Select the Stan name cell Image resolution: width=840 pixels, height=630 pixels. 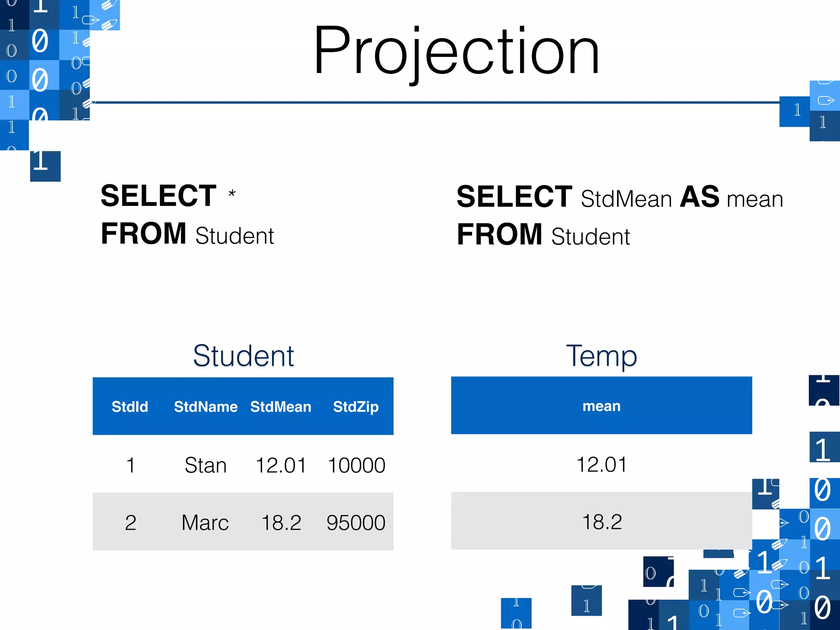(205, 465)
